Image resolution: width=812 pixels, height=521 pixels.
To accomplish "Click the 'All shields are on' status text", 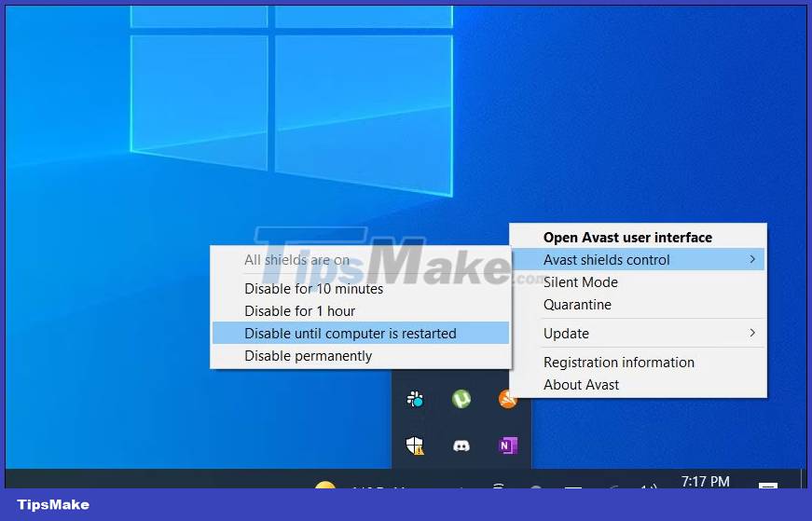I will 296,260.
